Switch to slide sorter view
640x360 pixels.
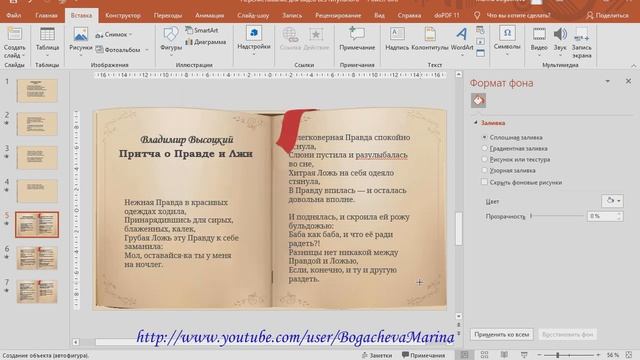[484, 355]
